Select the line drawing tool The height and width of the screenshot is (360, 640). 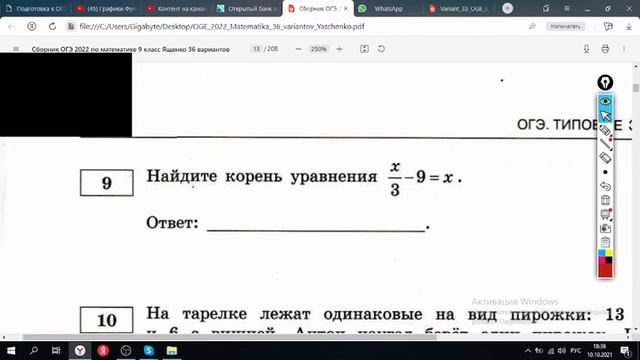[605, 144]
